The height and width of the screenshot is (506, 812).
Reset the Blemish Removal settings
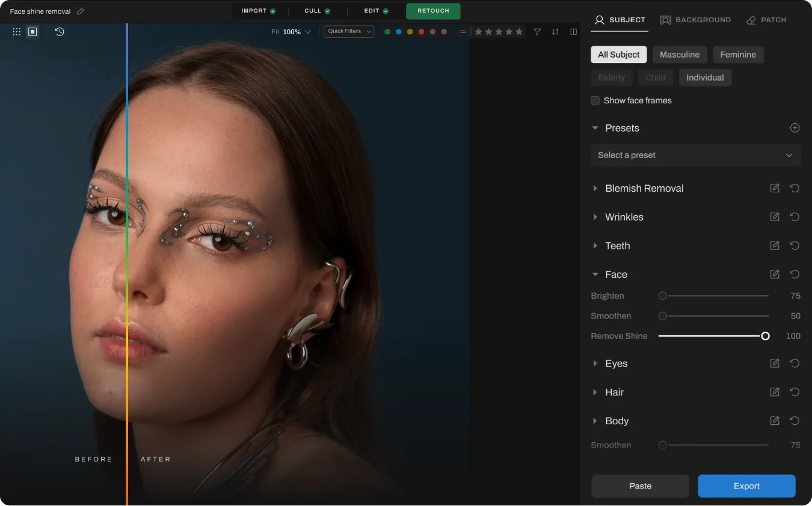pyautogui.click(x=795, y=188)
